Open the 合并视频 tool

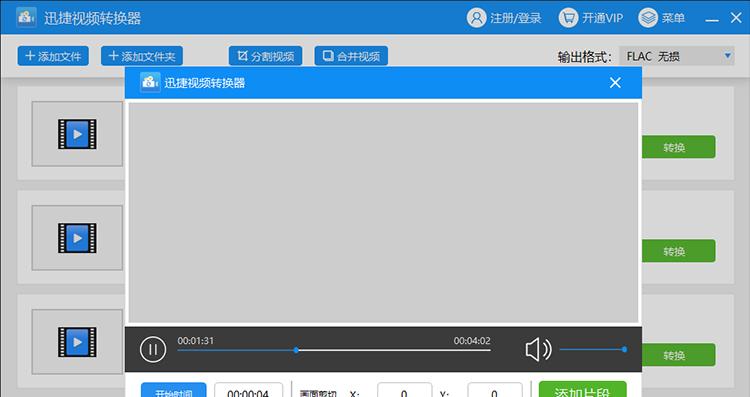[351, 56]
